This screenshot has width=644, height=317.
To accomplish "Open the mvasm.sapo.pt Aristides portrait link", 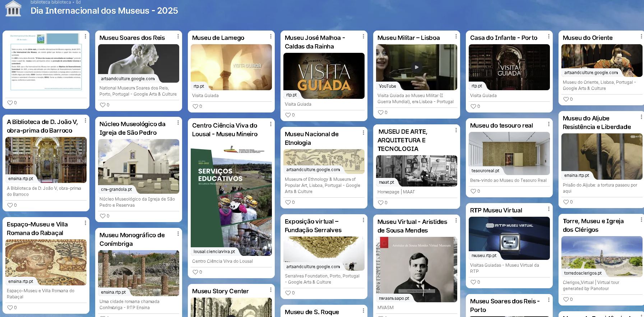I will click(417, 270).
